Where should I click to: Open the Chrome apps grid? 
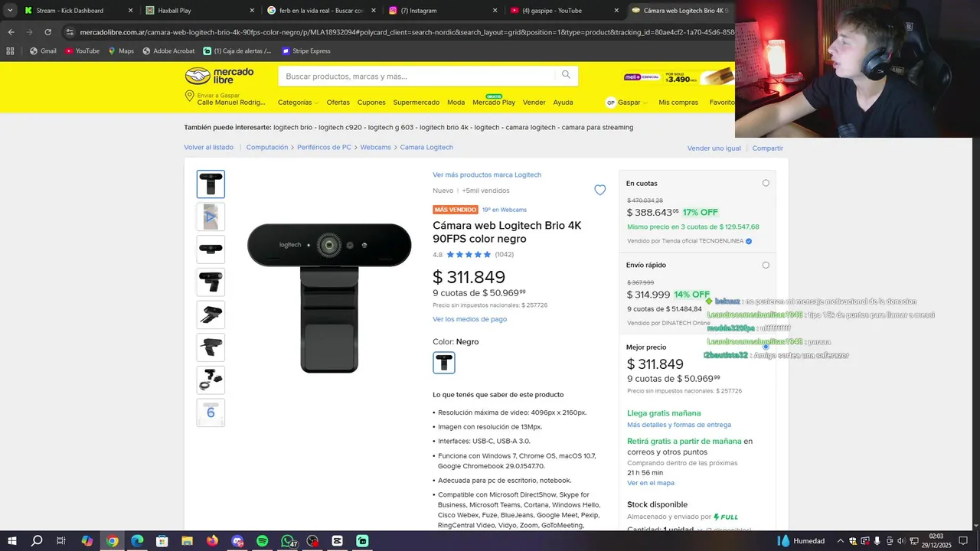click(x=10, y=51)
